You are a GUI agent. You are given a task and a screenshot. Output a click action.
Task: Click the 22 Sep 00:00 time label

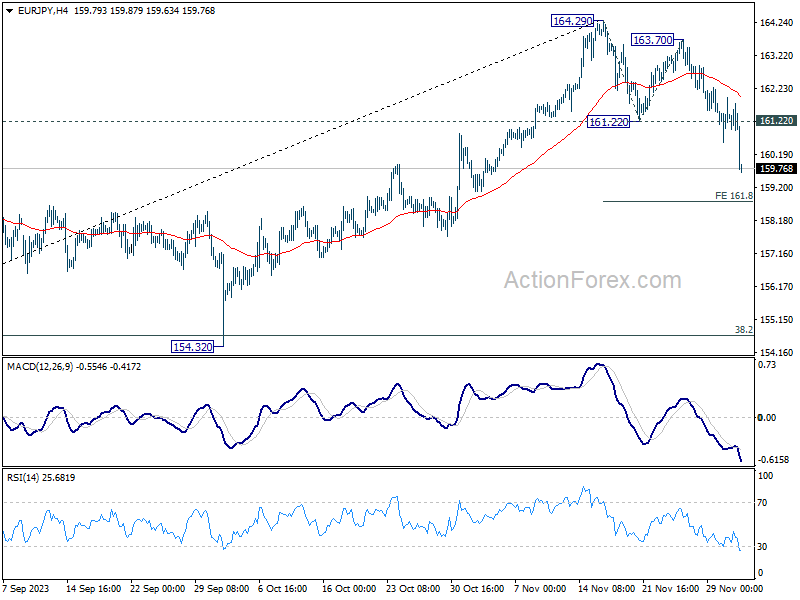click(157, 589)
